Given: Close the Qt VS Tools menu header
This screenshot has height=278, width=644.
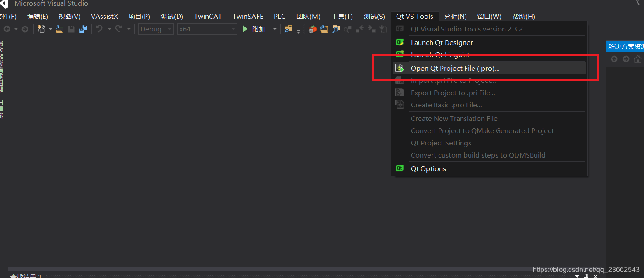Looking at the screenshot, I should click(414, 17).
